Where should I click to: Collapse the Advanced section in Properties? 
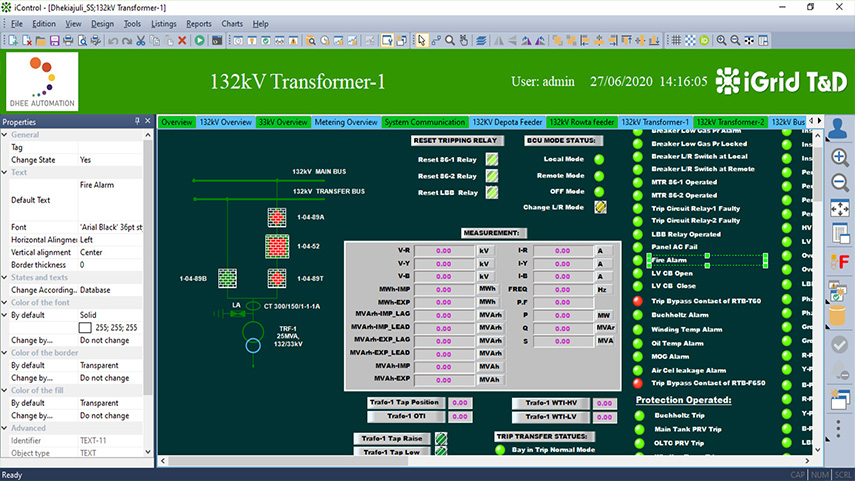tap(5, 428)
